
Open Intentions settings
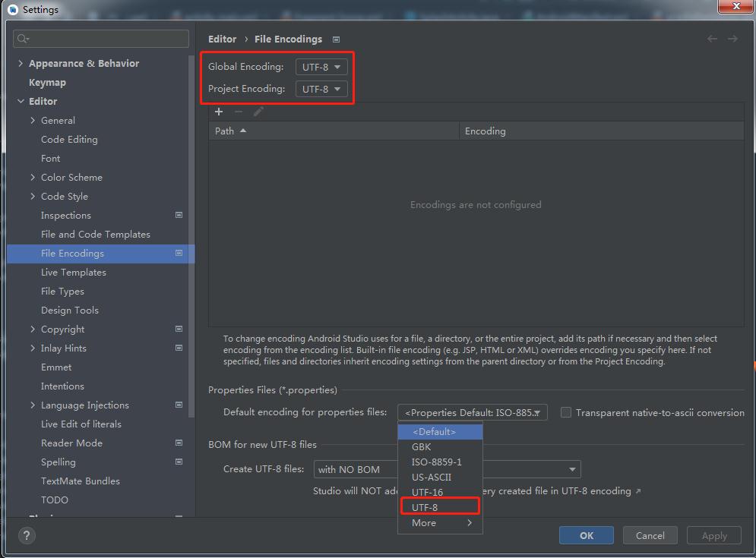pyautogui.click(x=62, y=386)
